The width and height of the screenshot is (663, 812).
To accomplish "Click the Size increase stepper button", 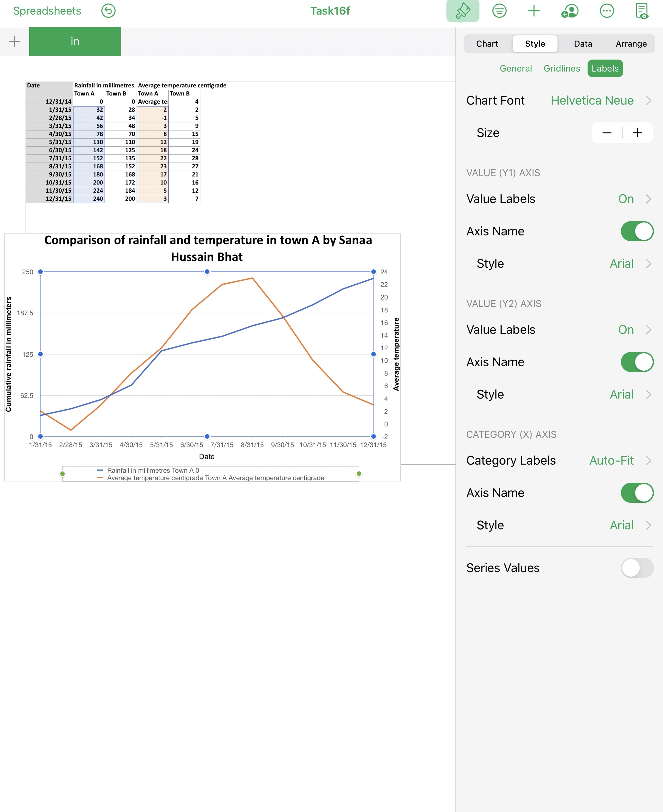I will 637,133.
